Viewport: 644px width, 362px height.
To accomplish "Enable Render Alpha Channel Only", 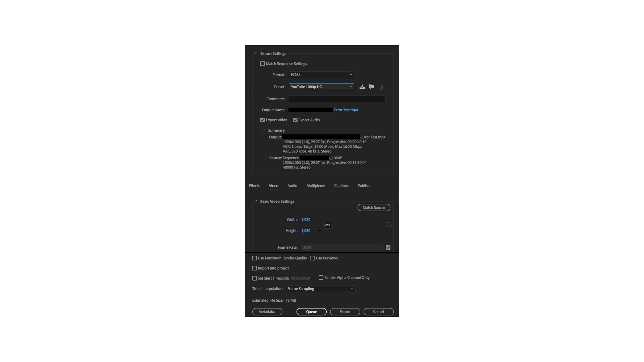I will click(321, 278).
